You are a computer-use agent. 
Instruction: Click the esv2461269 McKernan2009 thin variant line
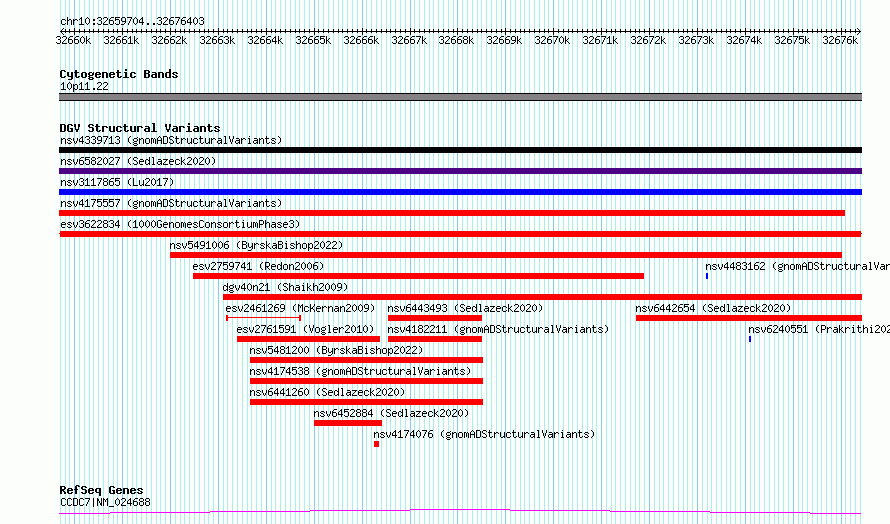263,318
